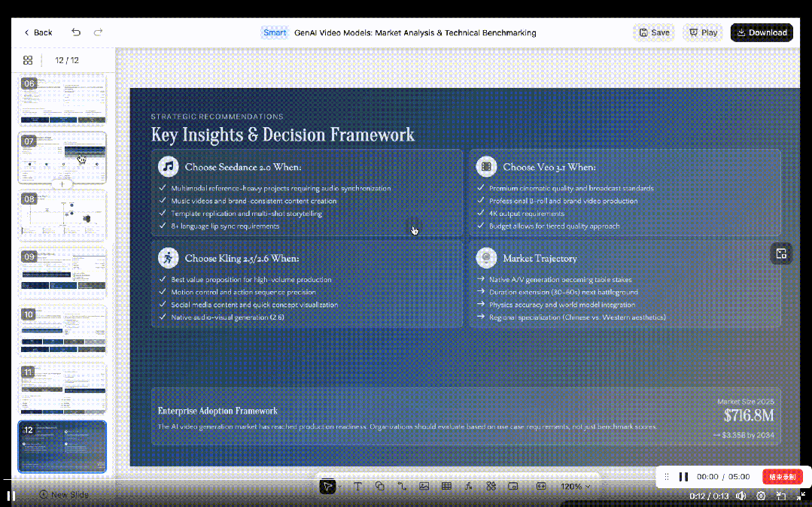Select the Text tool in bottom toolbar
The width and height of the screenshot is (812, 507).
coord(357,486)
